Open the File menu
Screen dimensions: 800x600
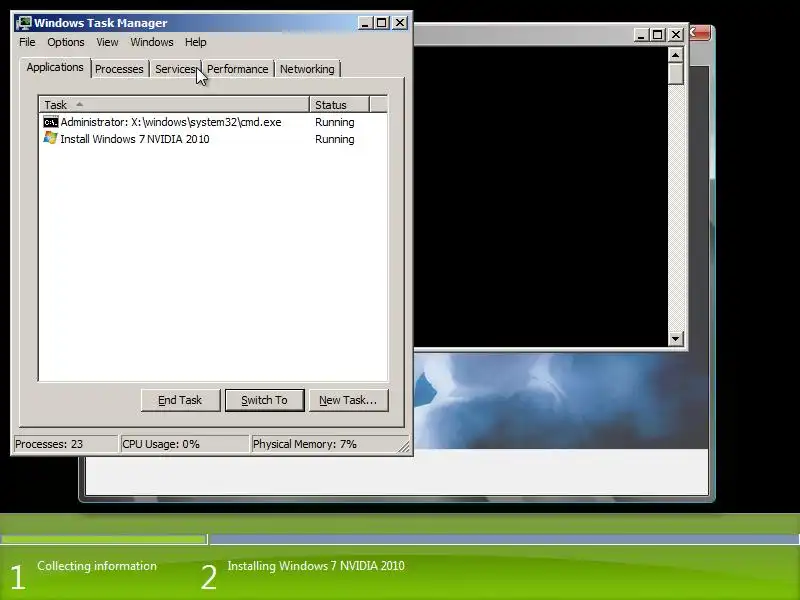pyautogui.click(x=27, y=42)
